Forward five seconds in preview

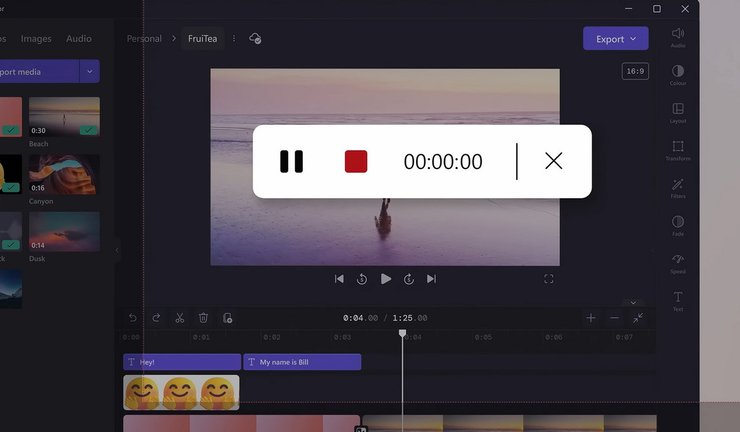tap(409, 279)
